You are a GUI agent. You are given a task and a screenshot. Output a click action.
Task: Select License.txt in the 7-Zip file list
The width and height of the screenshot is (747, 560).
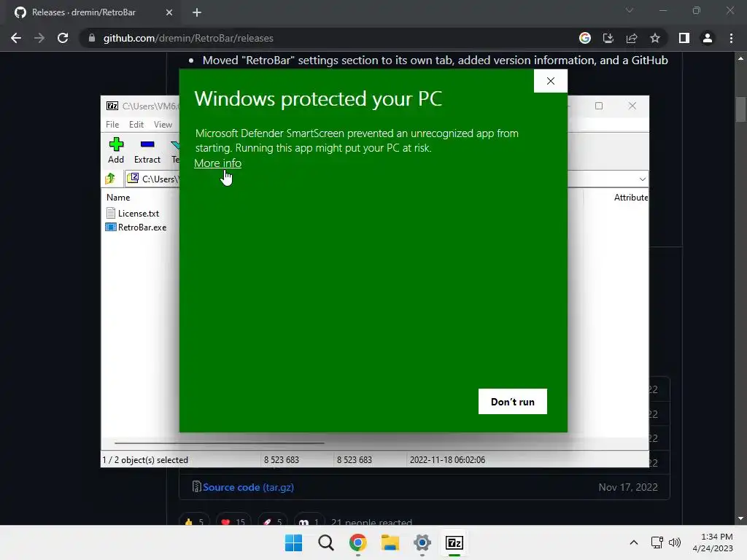(x=138, y=214)
